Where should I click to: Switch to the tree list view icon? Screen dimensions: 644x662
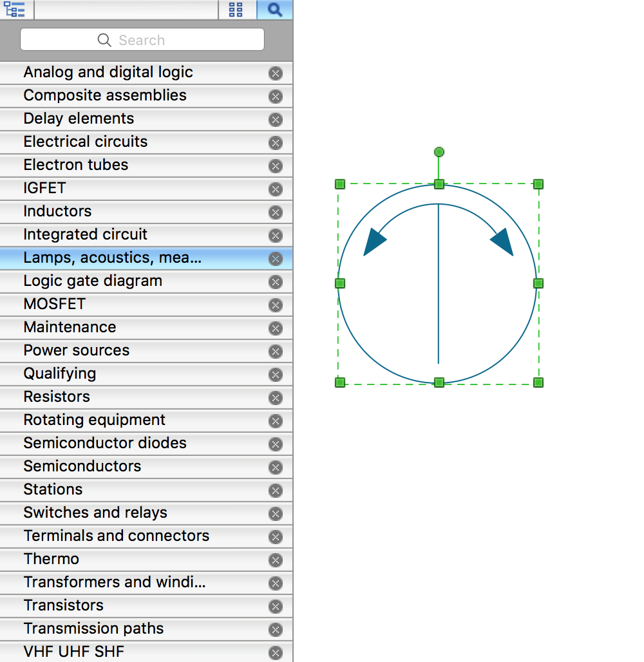[x=15, y=10]
